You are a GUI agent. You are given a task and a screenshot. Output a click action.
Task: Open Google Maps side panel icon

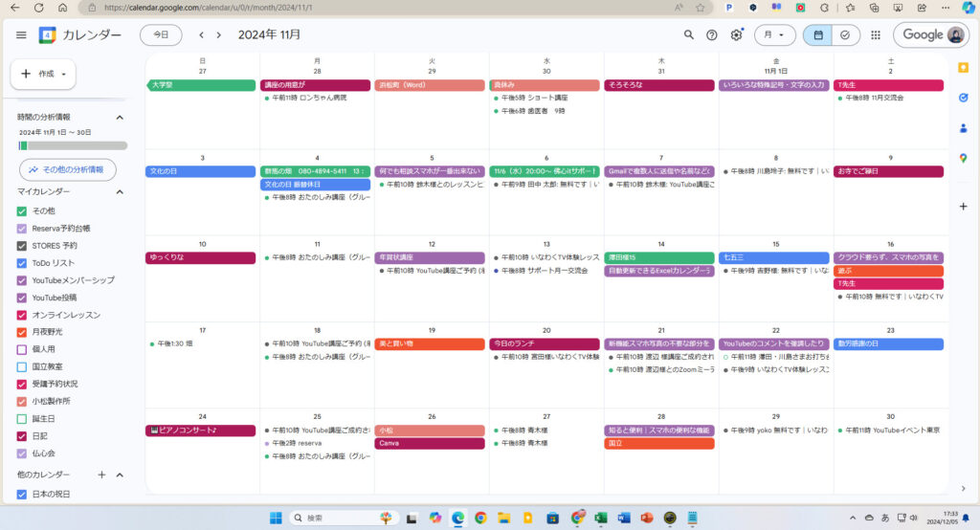pos(963,158)
